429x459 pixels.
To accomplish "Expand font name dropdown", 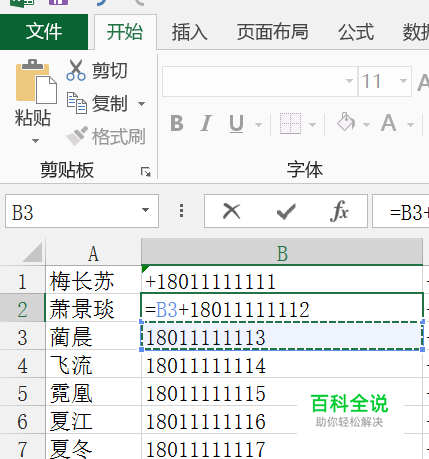I will tap(349, 81).
